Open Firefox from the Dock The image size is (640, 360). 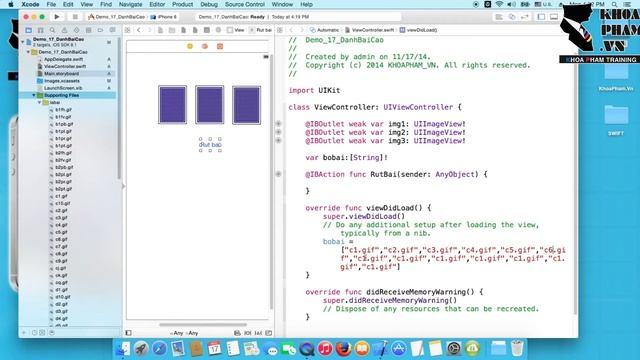(x=343, y=349)
